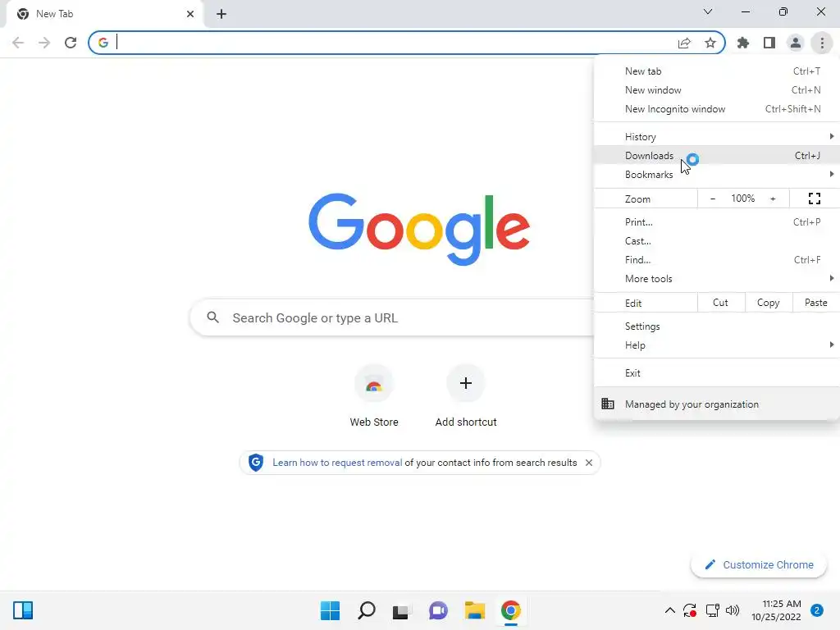Click the network icon in the system tray
This screenshot has width=840, height=630.
tap(712, 610)
